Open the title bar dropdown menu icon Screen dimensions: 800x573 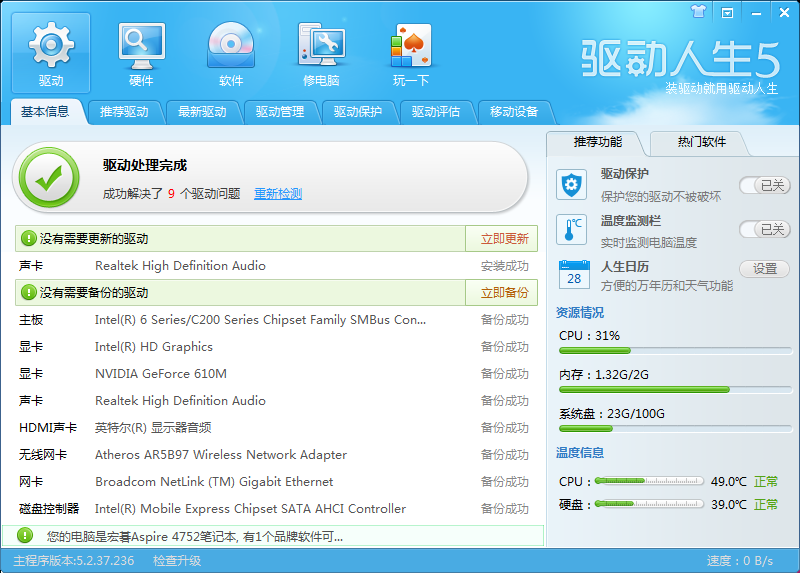727,13
